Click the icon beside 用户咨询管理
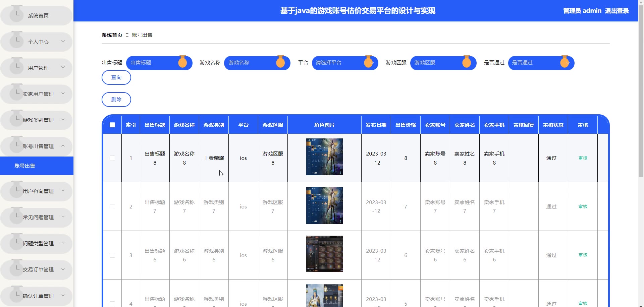644x307 pixels. [x=16, y=189]
